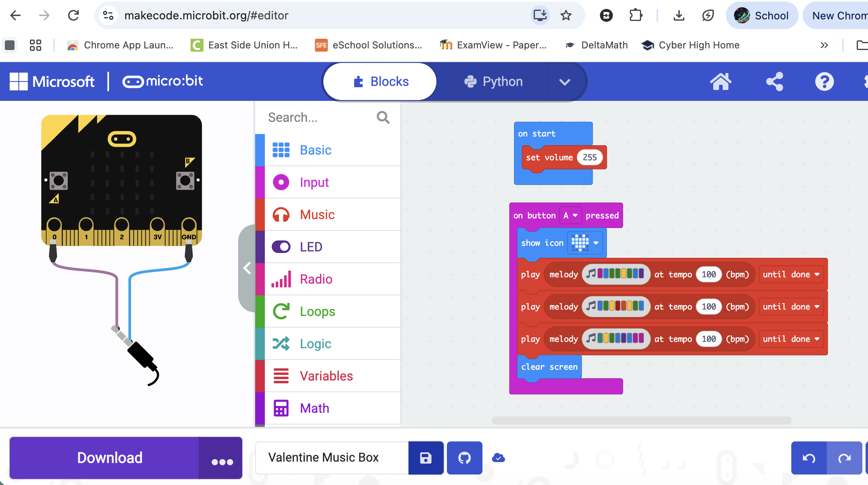868x485 pixels.
Task: Open the Loops blocks category
Action: (x=328, y=311)
